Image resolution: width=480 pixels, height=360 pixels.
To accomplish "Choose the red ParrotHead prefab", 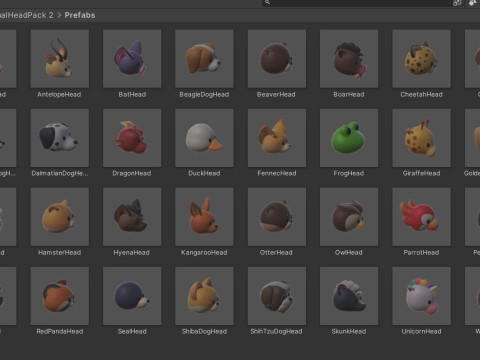I will coord(421,217).
